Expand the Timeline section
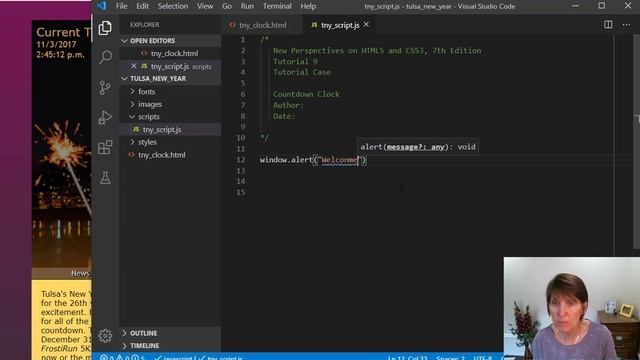The height and width of the screenshot is (360, 640). pyautogui.click(x=170, y=345)
